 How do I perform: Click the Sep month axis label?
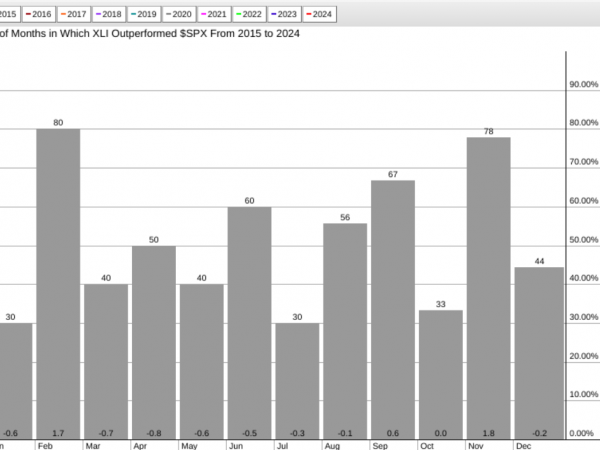coord(380,446)
